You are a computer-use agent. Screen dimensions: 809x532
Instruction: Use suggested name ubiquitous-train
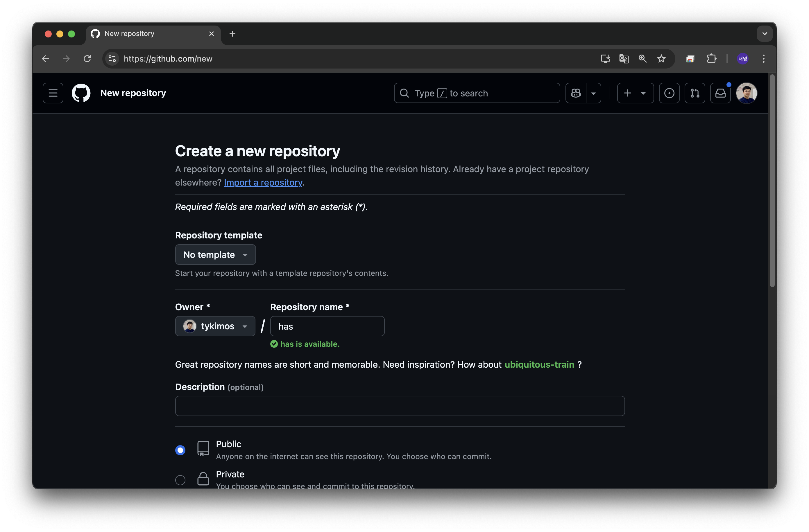click(539, 364)
